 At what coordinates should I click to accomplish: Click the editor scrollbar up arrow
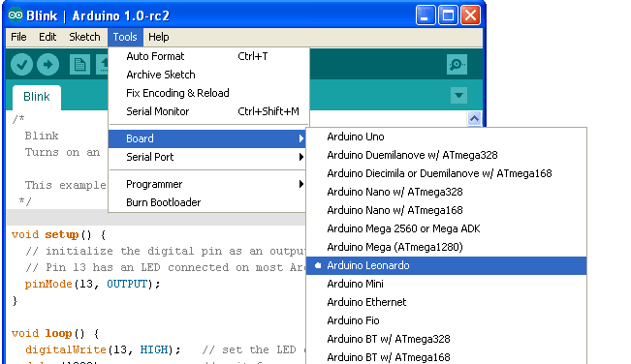coord(474,118)
